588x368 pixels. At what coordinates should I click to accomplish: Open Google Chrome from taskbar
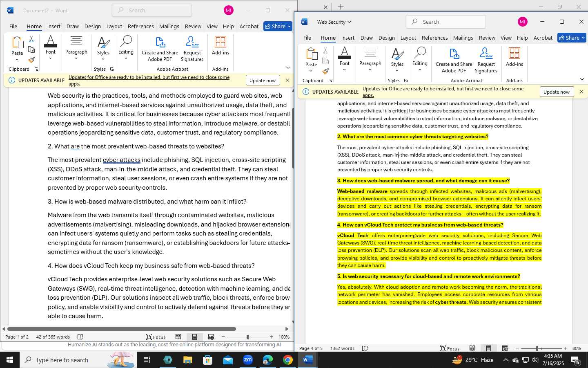pyautogui.click(x=288, y=360)
